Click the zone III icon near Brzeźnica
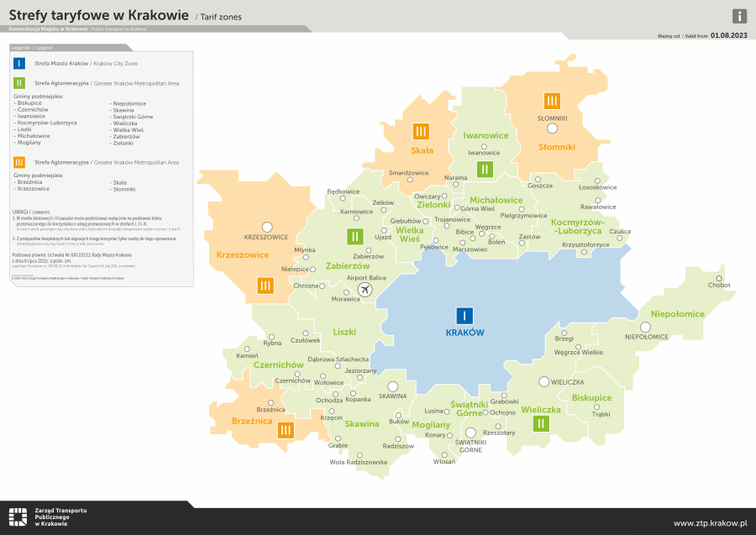756x535 pixels. click(x=286, y=430)
